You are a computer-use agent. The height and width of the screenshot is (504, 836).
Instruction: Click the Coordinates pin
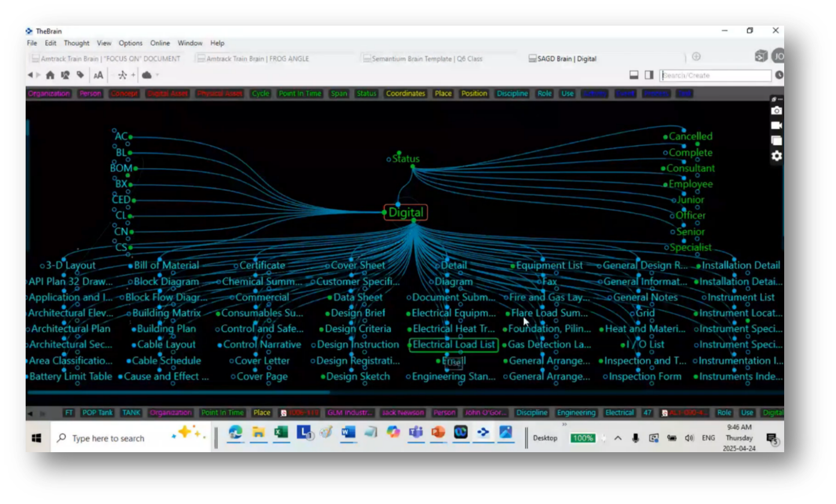click(405, 94)
